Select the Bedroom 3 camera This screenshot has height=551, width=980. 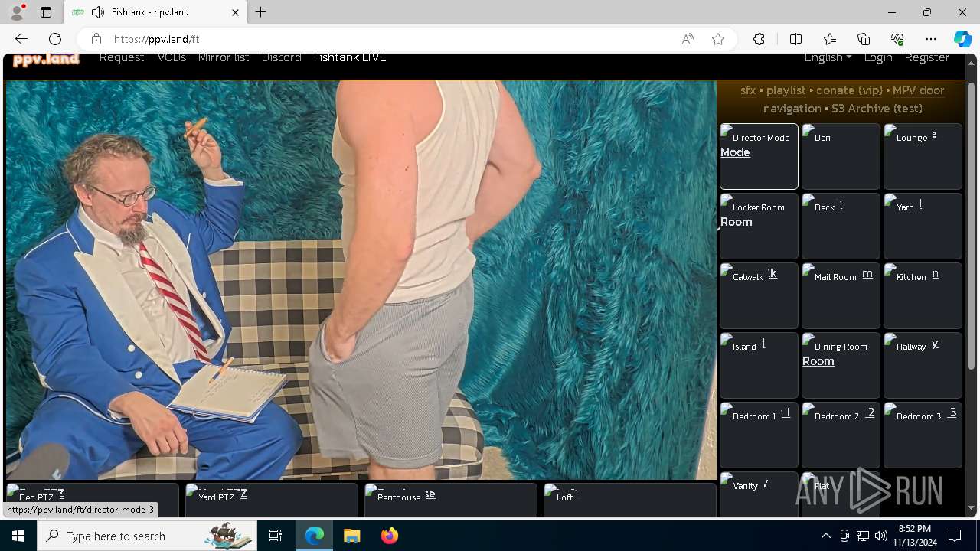923,435
